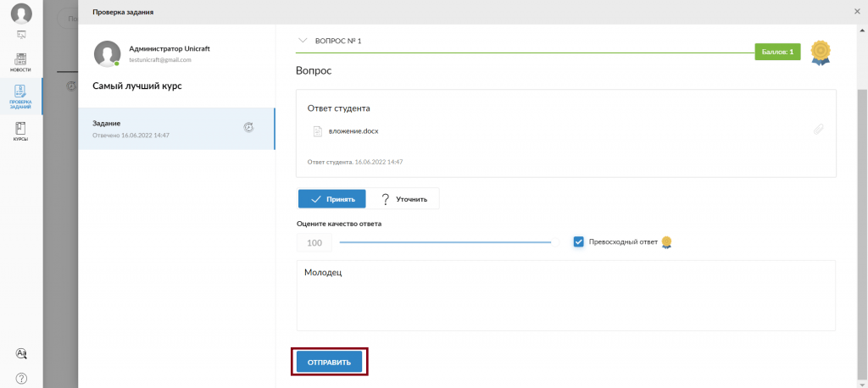Click the presentation screen icon below avatar
The width and height of the screenshot is (868, 388).
pos(21,35)
